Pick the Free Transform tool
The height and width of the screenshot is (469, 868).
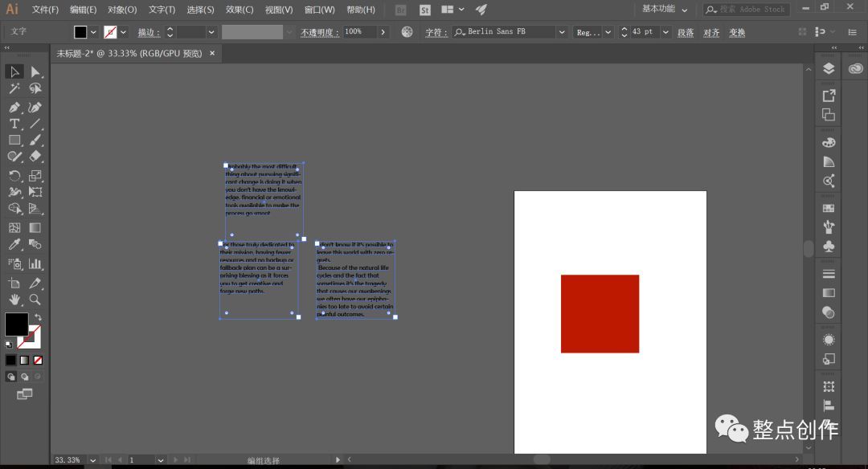pyautogui.click(x=35, y=192)
